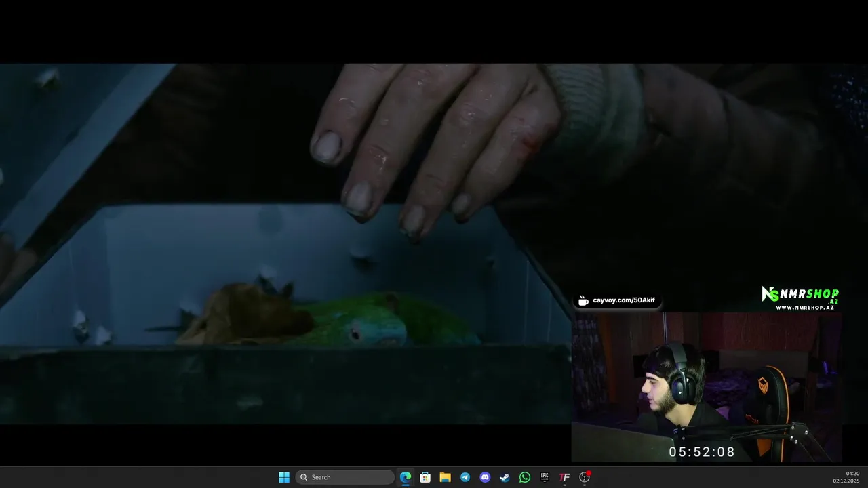Open the TF app on the taskbar
The width and height of the screenshot is (868, 488).
tap(564, 477)
